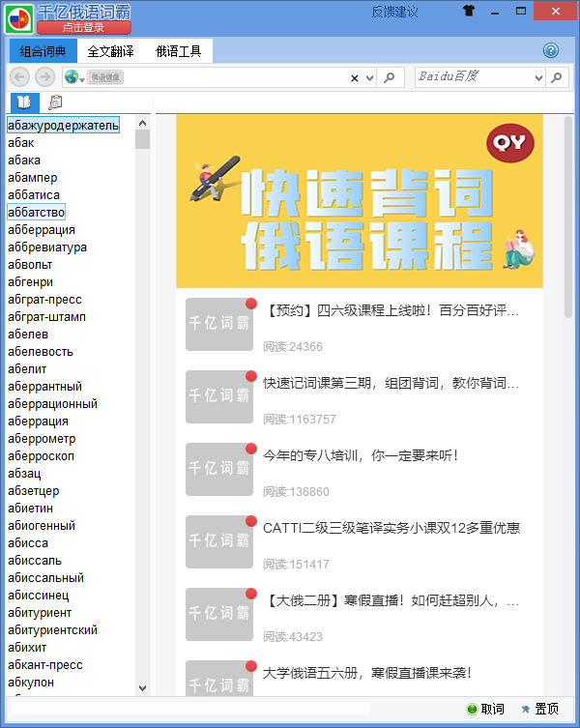Clear the search box with X

(x=355, y=78)
